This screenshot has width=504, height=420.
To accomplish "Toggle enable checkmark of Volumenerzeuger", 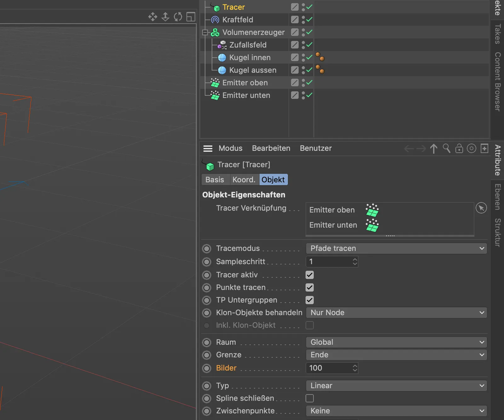I will click(x=309, y=32).
